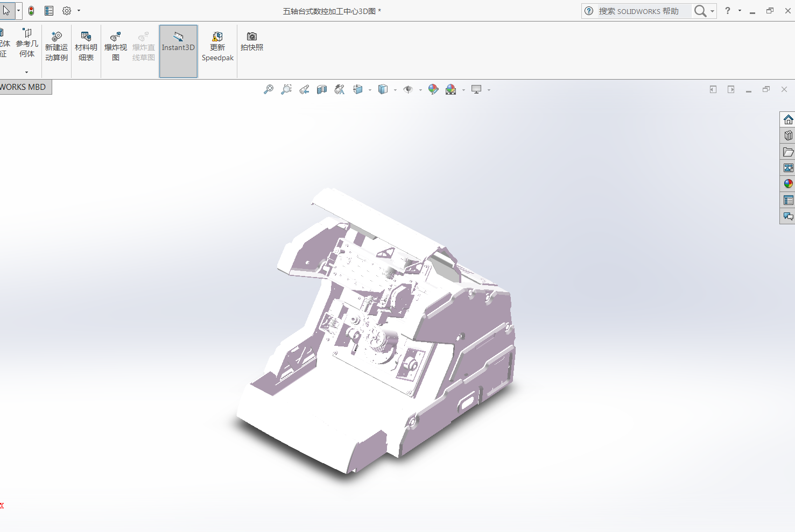Toggle the Instant3D button
Viewport: 795px width, 532px height.
coord(178,51)
